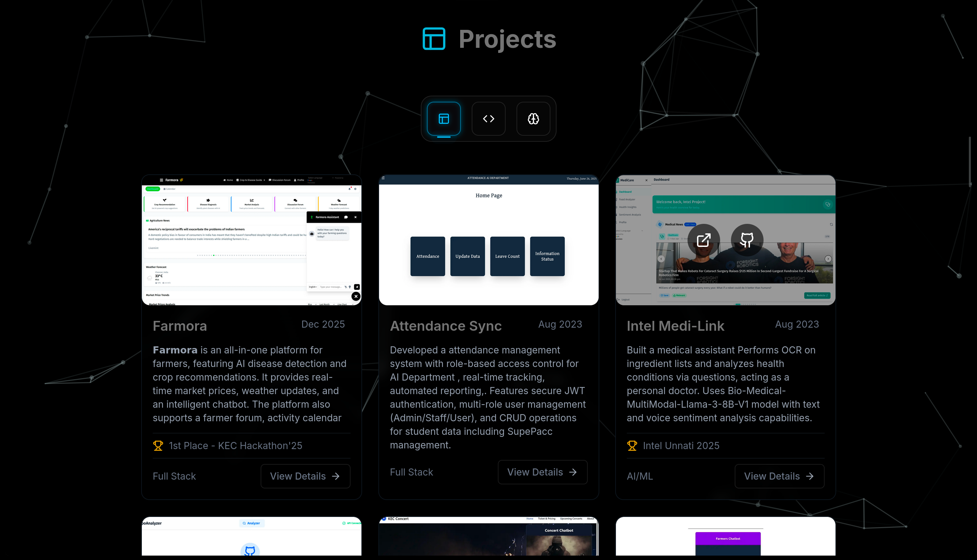The width and height of the screenshot is (977, 560).
Task: Click the Analyzer project thumbnail
Action: [x=251, y=537]
